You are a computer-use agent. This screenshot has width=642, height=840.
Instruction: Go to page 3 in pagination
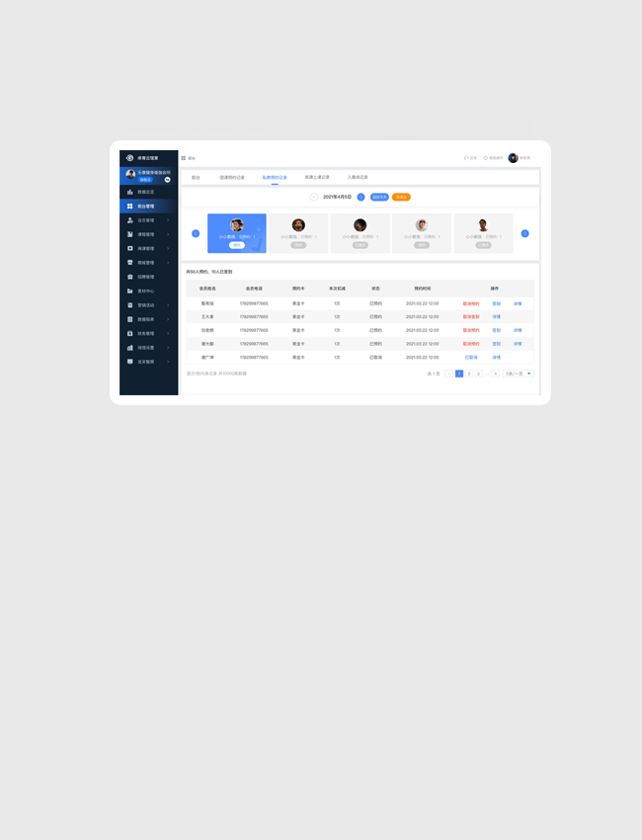click(479, 374)
